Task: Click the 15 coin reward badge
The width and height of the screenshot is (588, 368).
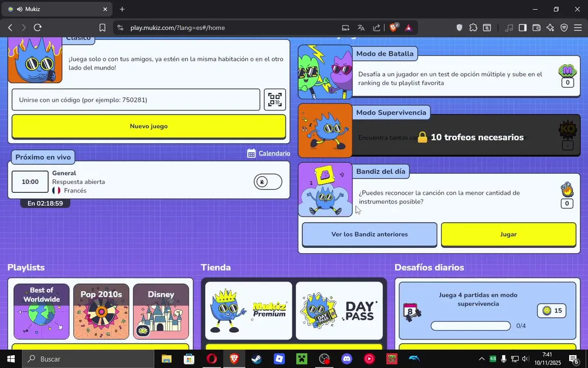Action: pos(552,311)
